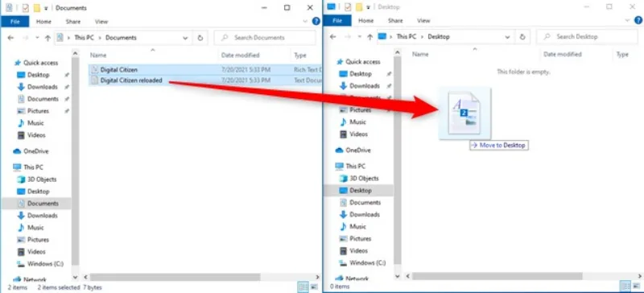
Task: Click New folder quick access icon in Desktop title bar
Action: coord(359,7)
